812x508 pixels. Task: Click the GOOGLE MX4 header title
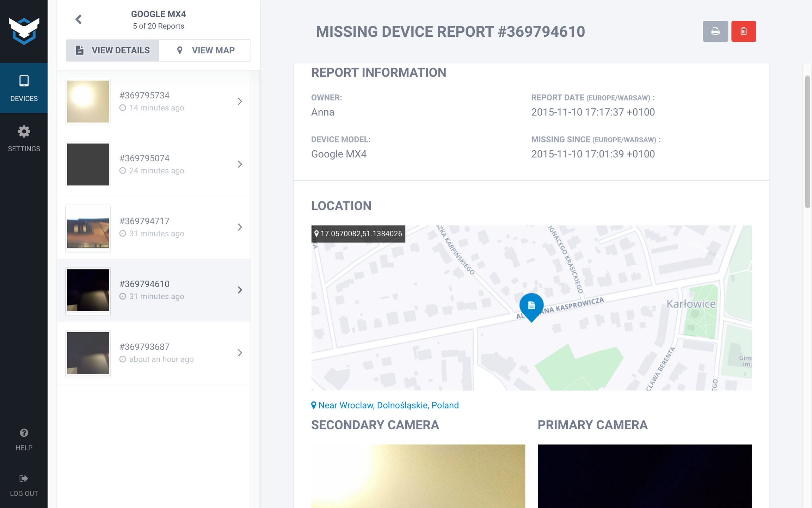(159, 14)
